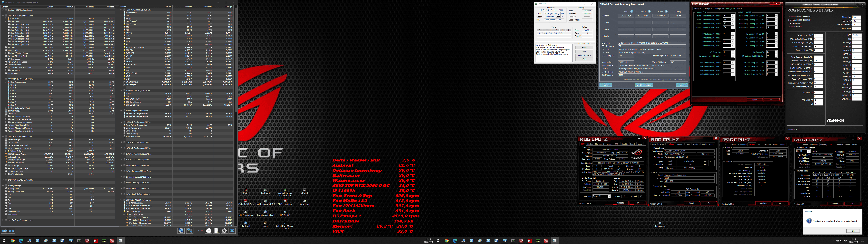
Task: Click HWiNFO expand-all arrows icon
Action: (x=4, y=231)
